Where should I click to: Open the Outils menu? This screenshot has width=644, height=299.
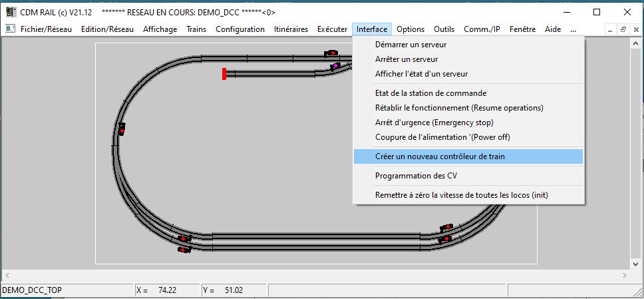click(x=444, y=29)
